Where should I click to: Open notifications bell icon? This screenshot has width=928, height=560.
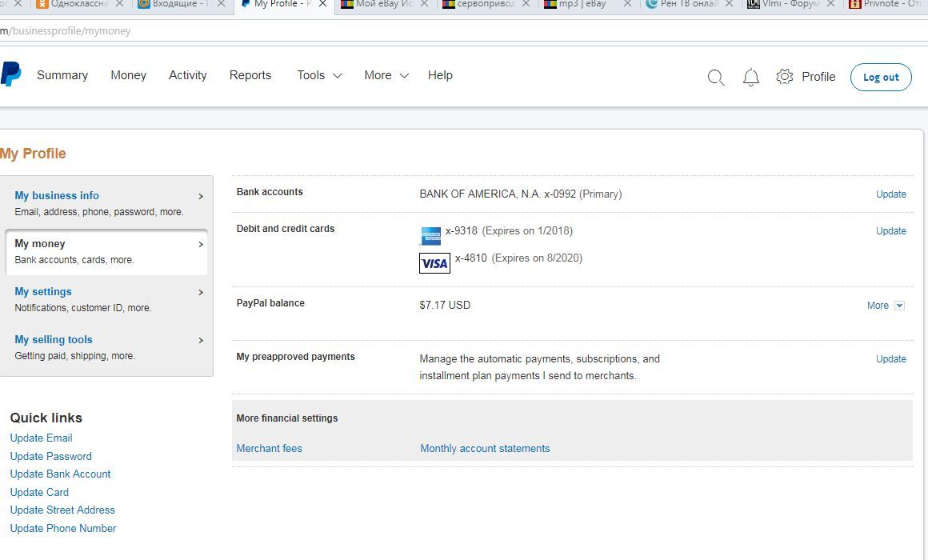pos(750,78)
